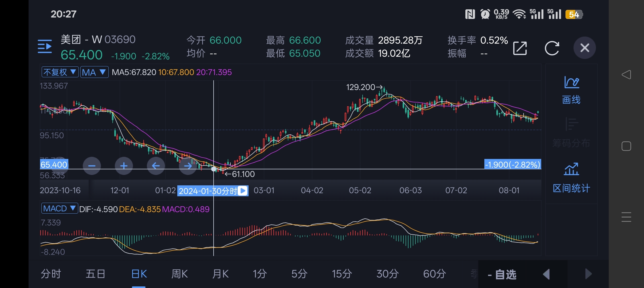Select the 60分 timeframe tab
644x288 pixels.
pos(434,274)
